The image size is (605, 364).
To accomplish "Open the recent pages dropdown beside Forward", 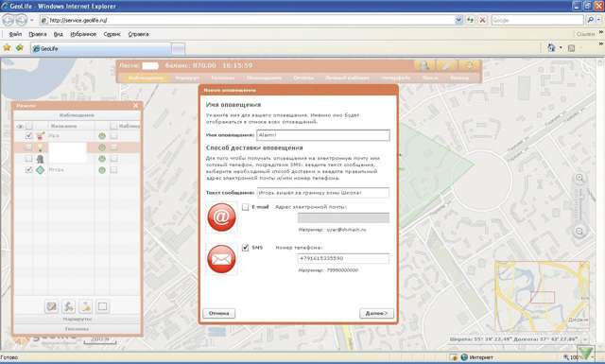I will point(31,20).
